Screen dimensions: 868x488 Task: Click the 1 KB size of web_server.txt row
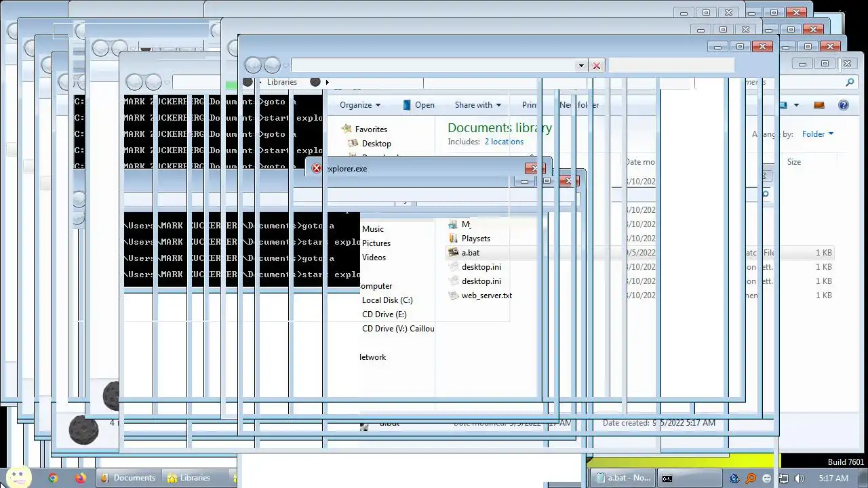[x=823, y=296]
